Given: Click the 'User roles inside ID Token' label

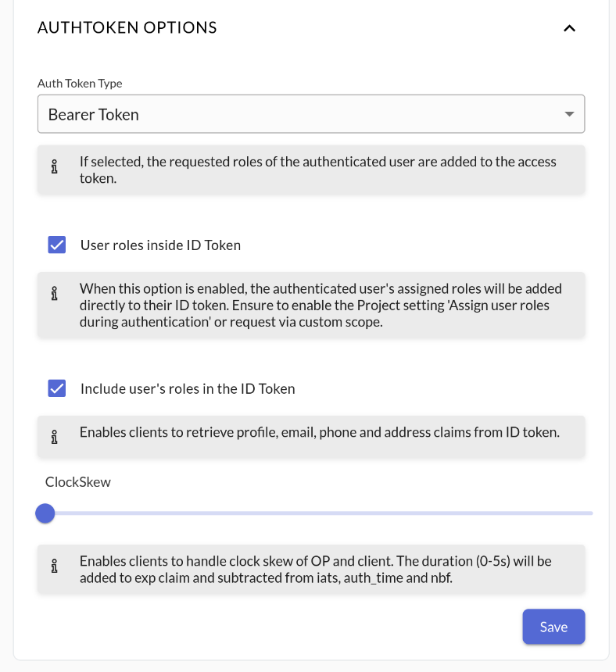Looking at the screenshot, I should 160,245.
